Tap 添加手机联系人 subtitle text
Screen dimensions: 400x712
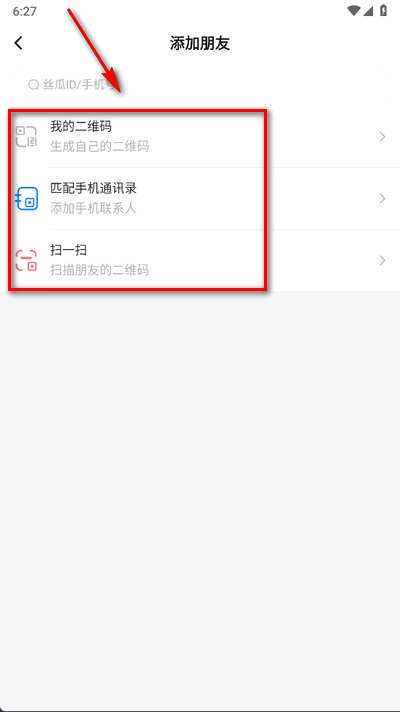tap(93, 208)
